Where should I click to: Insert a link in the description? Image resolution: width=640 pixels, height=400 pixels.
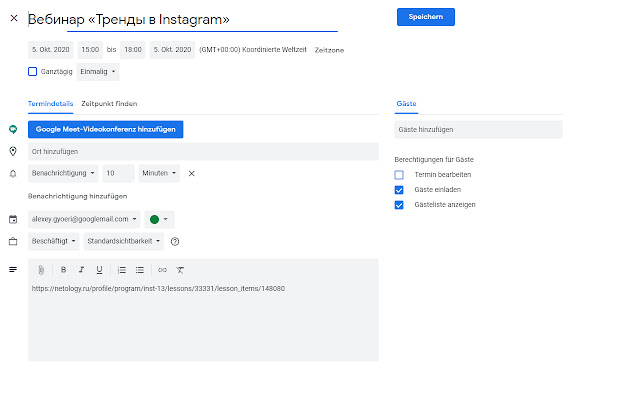point(163,270)
